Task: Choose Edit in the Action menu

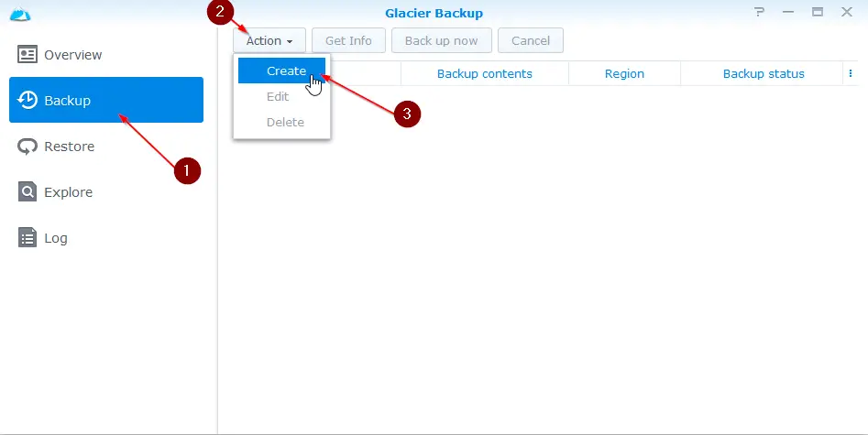Action: point(281,96)
